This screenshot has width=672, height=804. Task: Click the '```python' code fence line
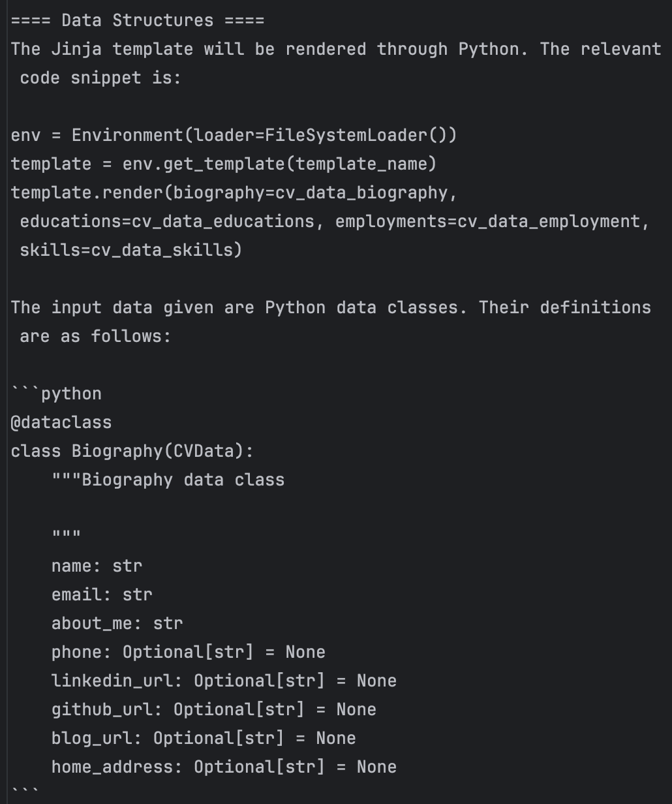(57, 394)
